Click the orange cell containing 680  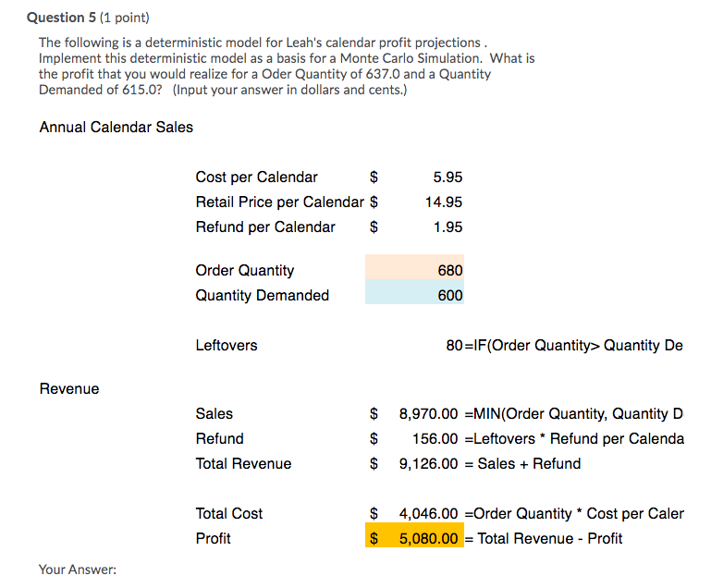click(414, 267)
